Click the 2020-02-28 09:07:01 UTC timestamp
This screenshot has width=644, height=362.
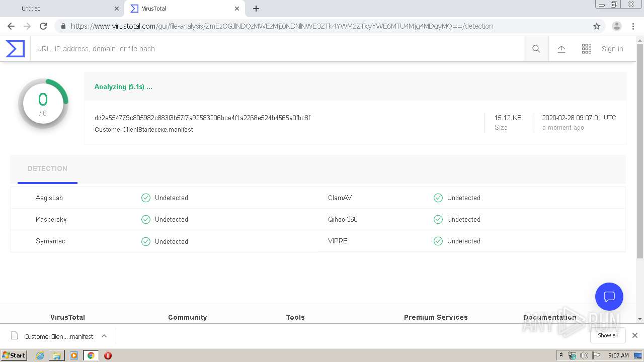(x=579, y=118)
